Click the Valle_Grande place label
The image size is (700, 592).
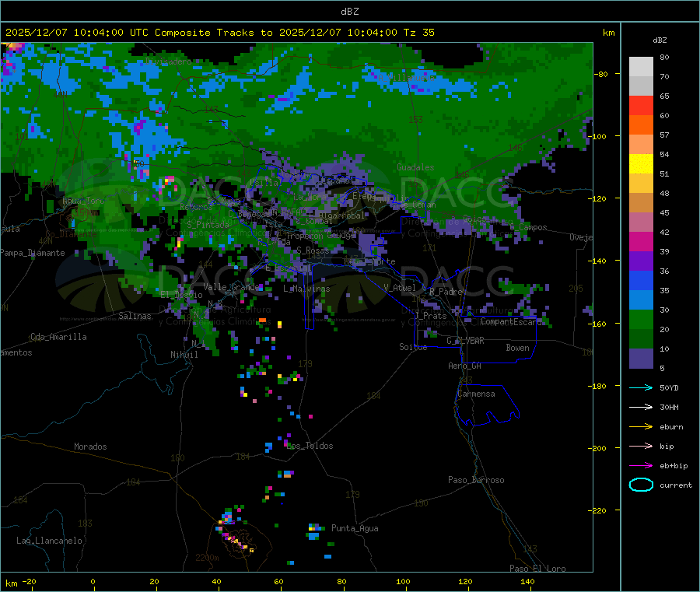(231, 286)
